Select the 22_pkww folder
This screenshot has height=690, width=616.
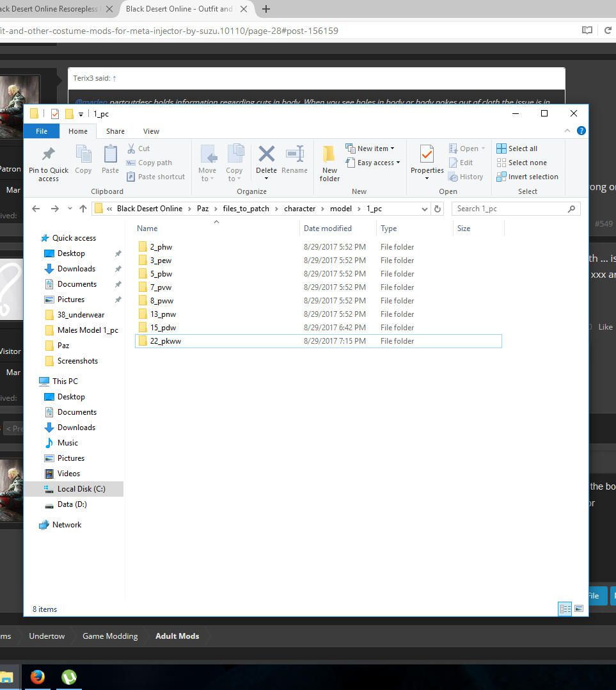[166, 341]
